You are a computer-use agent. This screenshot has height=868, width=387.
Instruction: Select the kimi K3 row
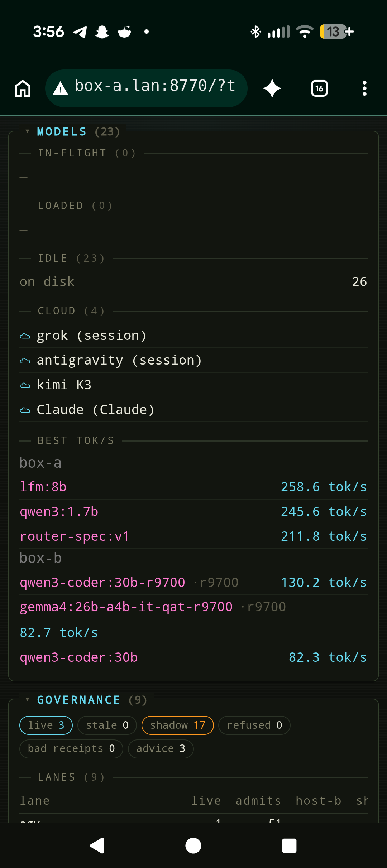[x=193, y=385]
